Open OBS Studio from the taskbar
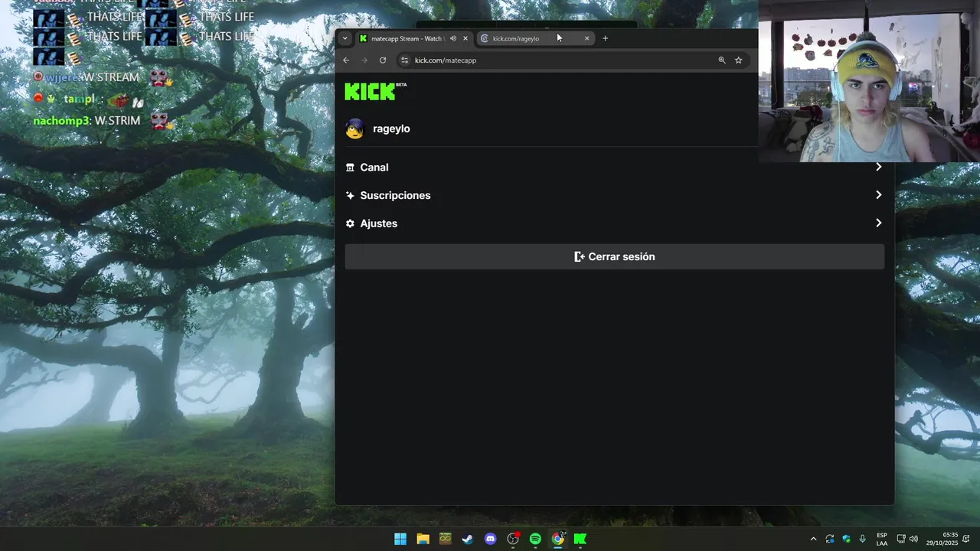This screenshot has width=980, height=551. pos(513,539)
